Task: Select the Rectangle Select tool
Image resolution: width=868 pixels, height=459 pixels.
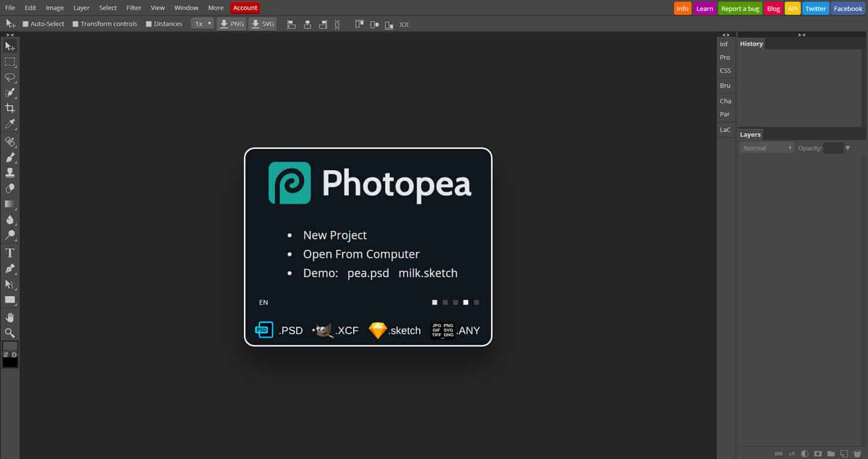Action: point(10,62)
